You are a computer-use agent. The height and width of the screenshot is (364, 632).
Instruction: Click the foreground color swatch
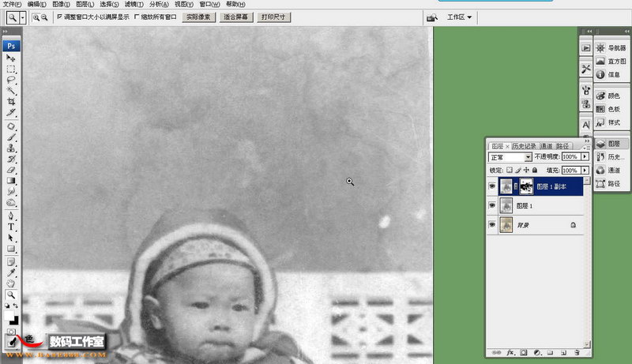coord(8,315)
